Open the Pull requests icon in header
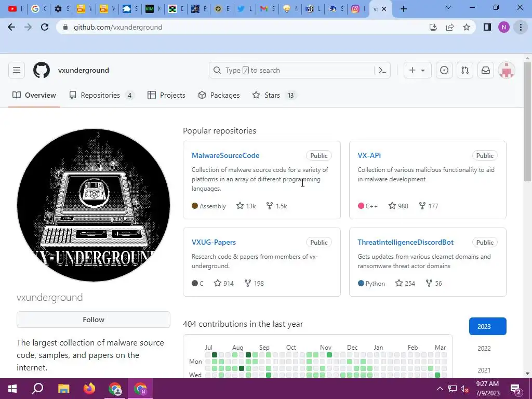Image resolution: width=532 pixels, height=399 pixels. 465,70
